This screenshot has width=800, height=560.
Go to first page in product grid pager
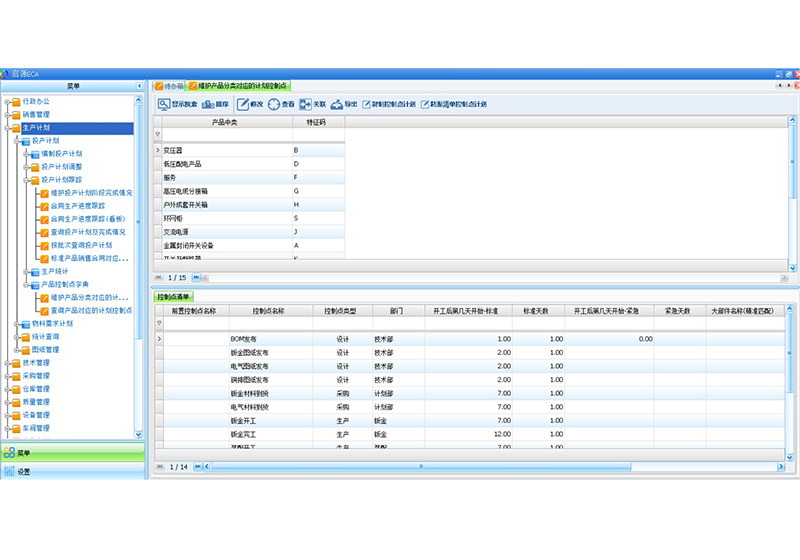159,277
